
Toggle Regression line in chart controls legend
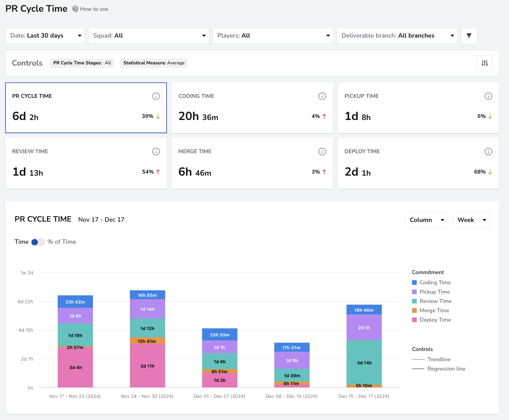[x=439, y=369]
